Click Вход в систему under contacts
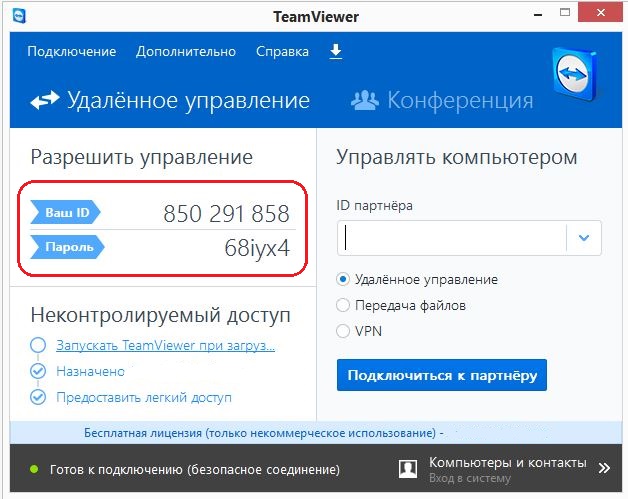The height and width of the screenshot is (499, 628). coord(470,478)
